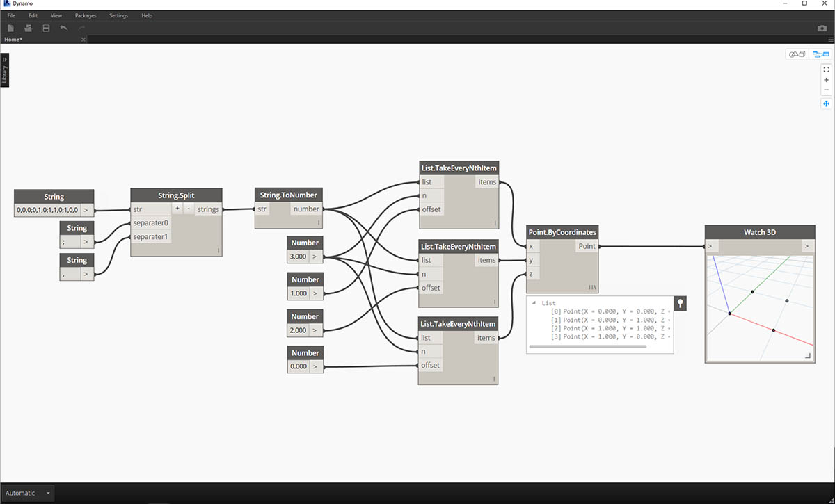Click the Watch 3D output port
835x504 pixels.
pos(807,246)
